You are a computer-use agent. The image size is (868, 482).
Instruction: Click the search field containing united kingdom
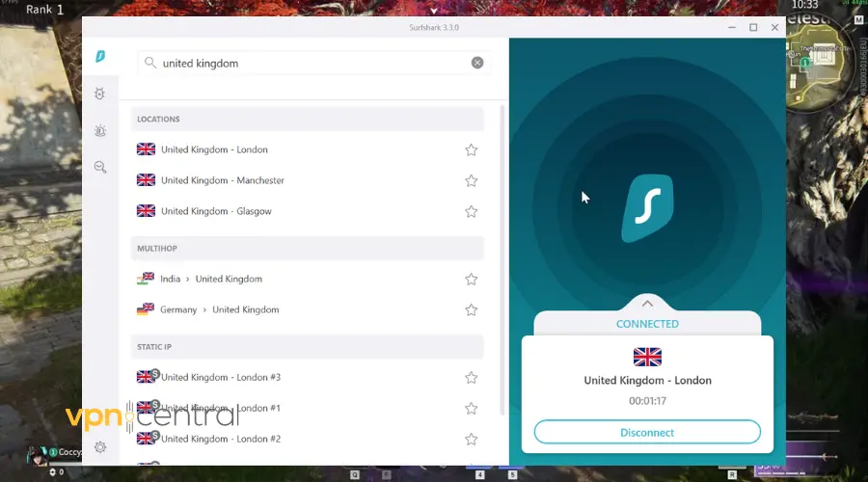[x=309, y=63]
